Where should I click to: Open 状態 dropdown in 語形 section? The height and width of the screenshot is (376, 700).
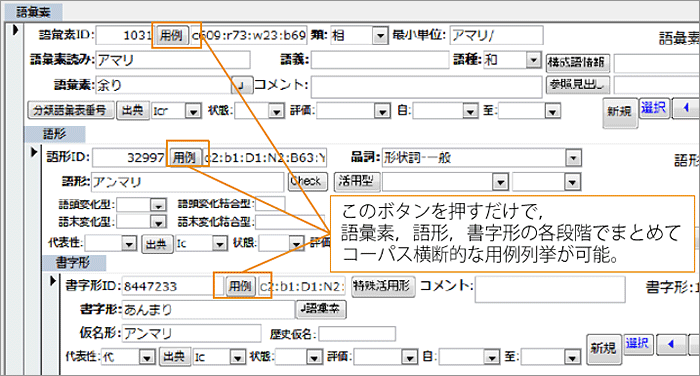[x=296, y=244]
